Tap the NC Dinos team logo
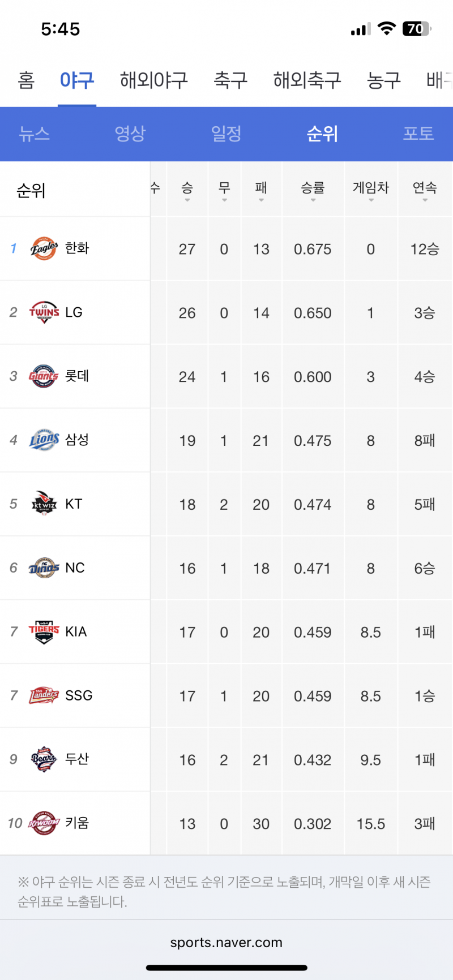The height and width of the screenshot is (980, 453). [x=44, y=568]
